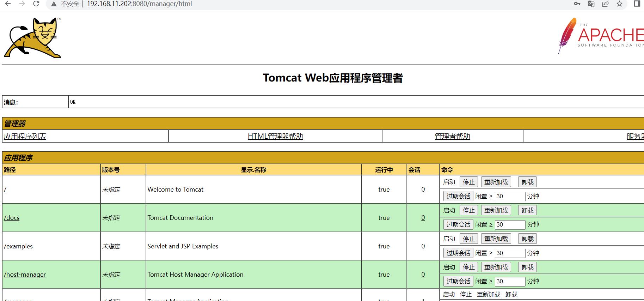Screen dimensions: 644x301
Task: Click 停止 for Tomcat Host Manager Application
Action: [469, 267]
